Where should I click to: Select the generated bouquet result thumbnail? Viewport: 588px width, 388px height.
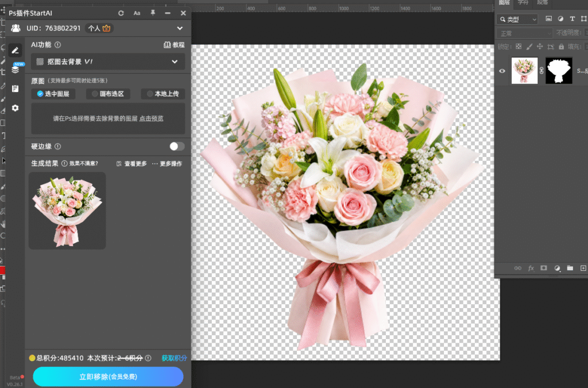coord(67,210)
